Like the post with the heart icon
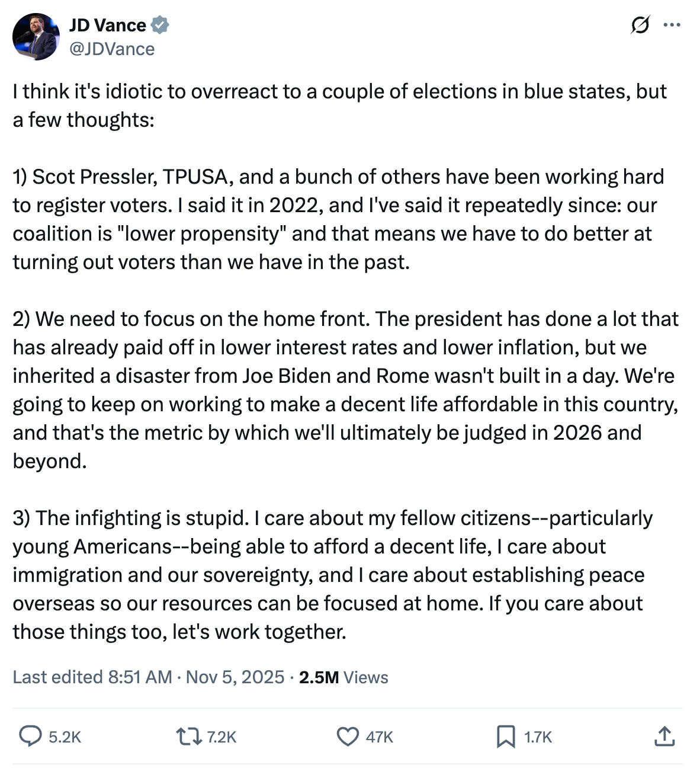The width and height of the screenshot is (700, 768). coord(348,736)
